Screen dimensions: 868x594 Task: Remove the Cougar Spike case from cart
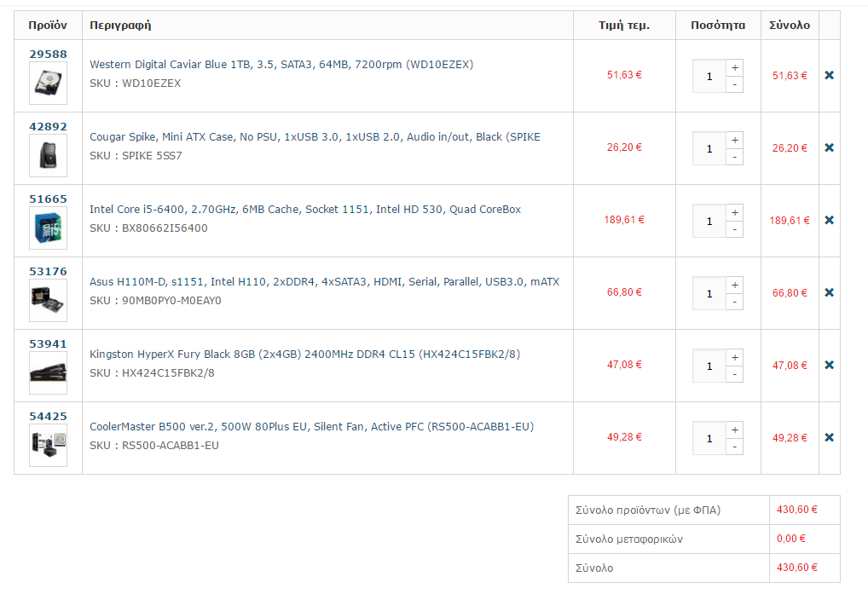[x=829, y=147]
